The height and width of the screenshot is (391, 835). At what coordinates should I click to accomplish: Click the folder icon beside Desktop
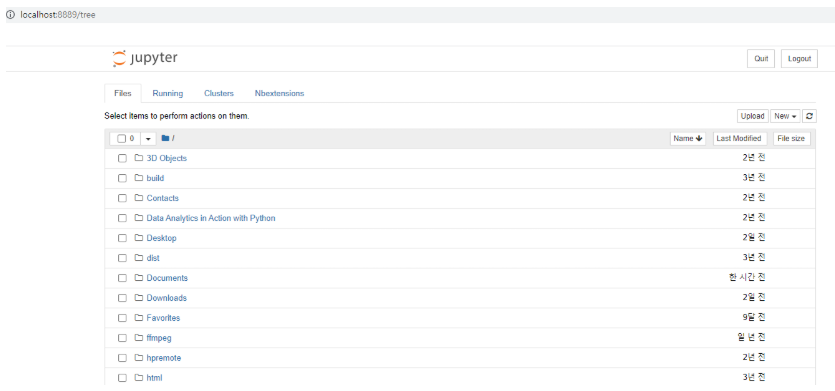tap(139, 238)
